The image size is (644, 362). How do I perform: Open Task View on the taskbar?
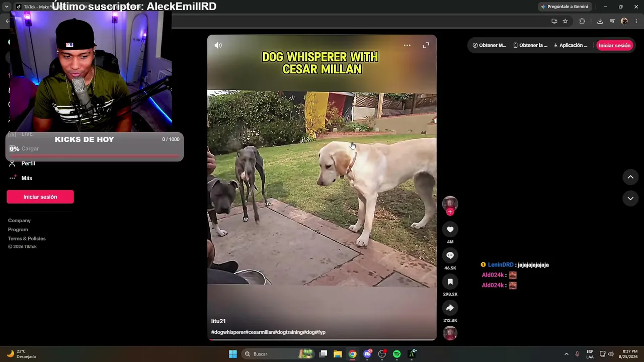pyautogui.click(x=324, y=354)
